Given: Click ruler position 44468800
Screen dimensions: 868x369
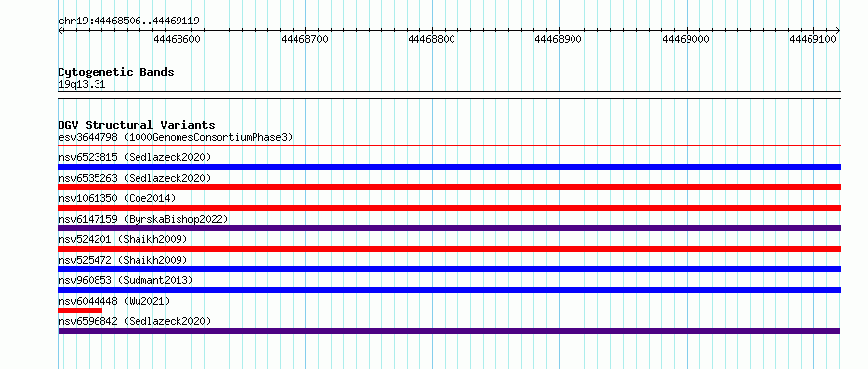Looking at the screenshot, I should coord(431,39).
